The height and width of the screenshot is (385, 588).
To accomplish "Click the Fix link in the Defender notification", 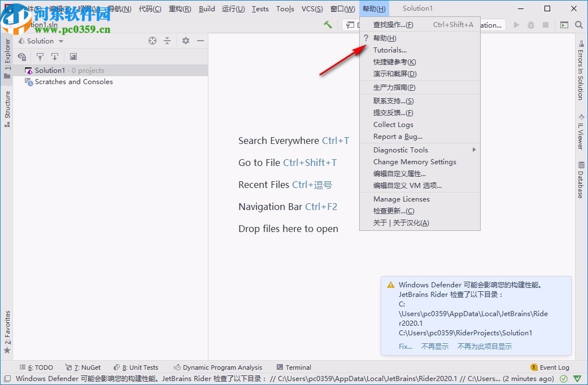I will (x=404, y=346).
